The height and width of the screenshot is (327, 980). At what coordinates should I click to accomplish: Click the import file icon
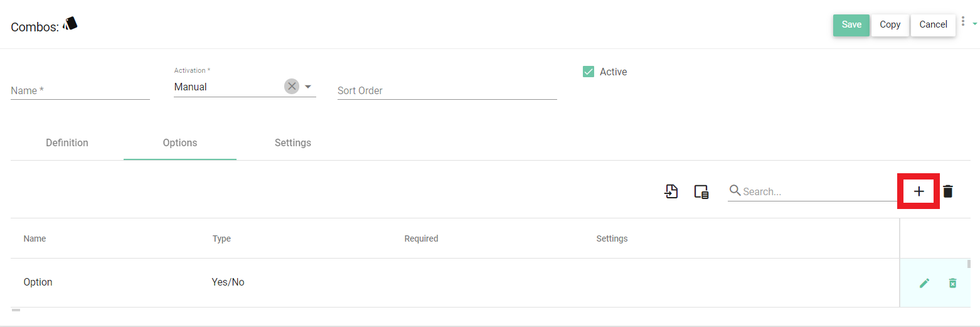(671, 191)
